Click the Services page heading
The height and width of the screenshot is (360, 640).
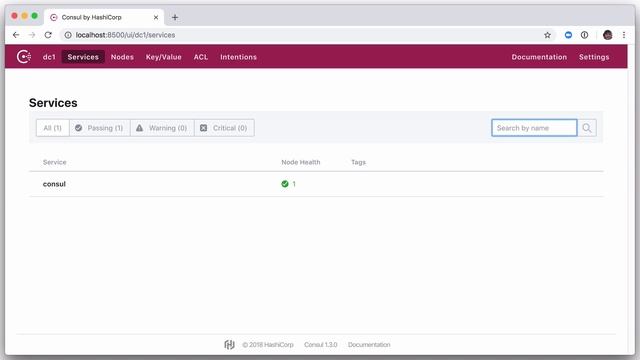tap(53, 103)
